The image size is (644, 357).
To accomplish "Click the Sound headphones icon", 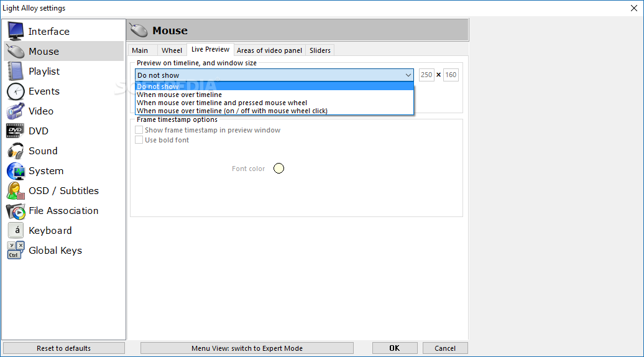I will [x=16, y=151].
